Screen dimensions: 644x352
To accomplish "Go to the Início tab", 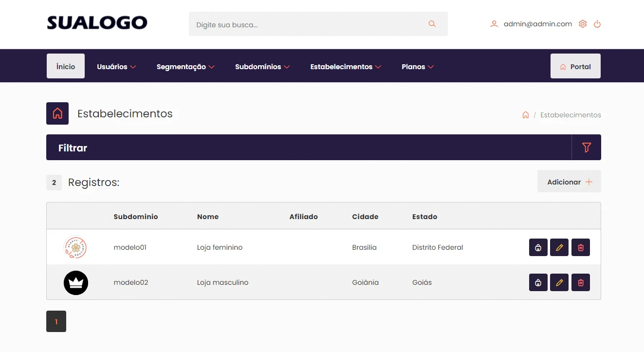I will pos(66,66).
